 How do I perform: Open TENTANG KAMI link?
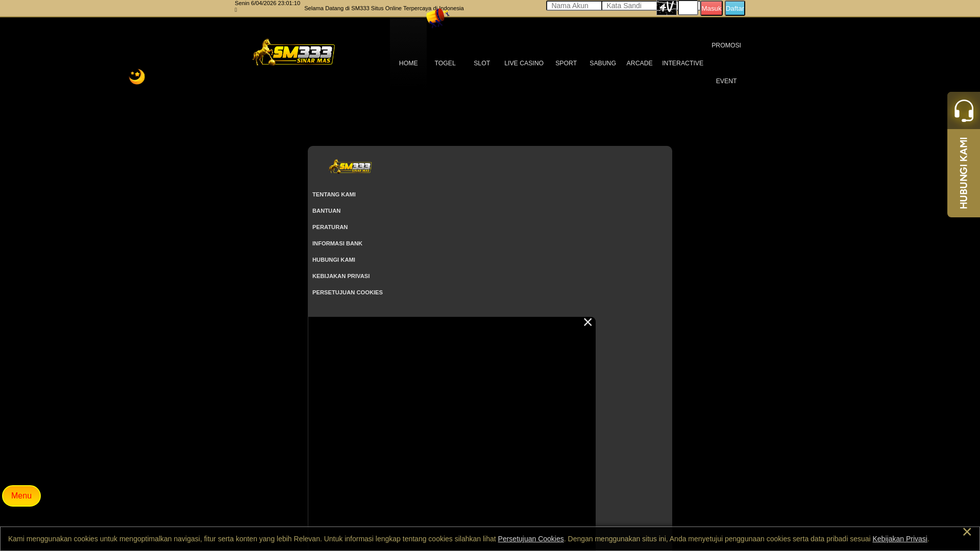334,194
